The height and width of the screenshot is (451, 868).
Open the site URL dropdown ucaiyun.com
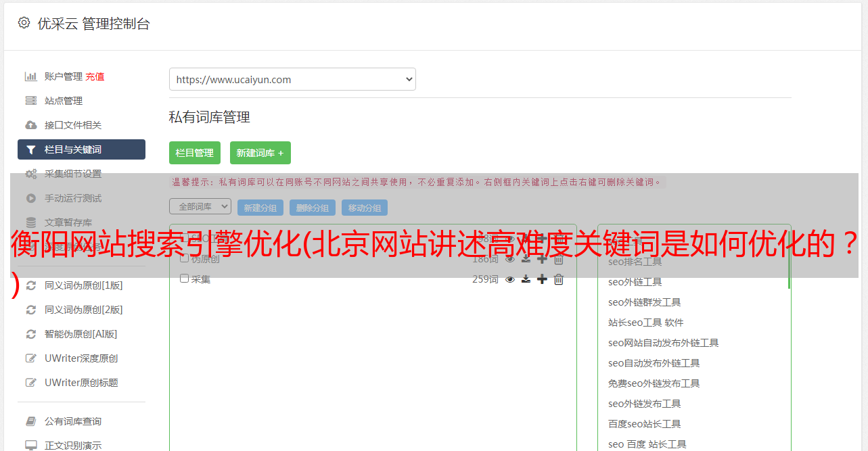(x=292, y=79)
